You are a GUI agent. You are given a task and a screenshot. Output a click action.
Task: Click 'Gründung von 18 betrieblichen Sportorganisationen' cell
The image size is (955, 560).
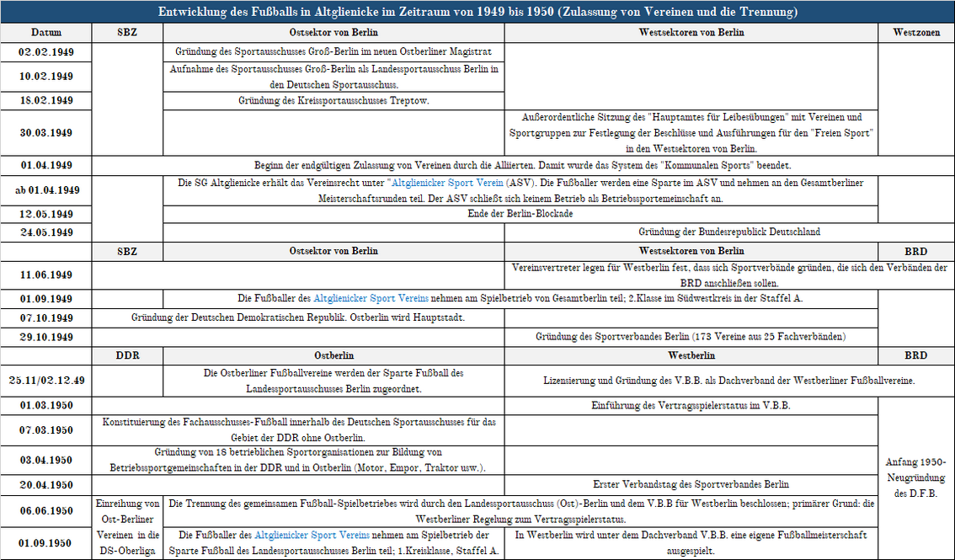(298, 460)
